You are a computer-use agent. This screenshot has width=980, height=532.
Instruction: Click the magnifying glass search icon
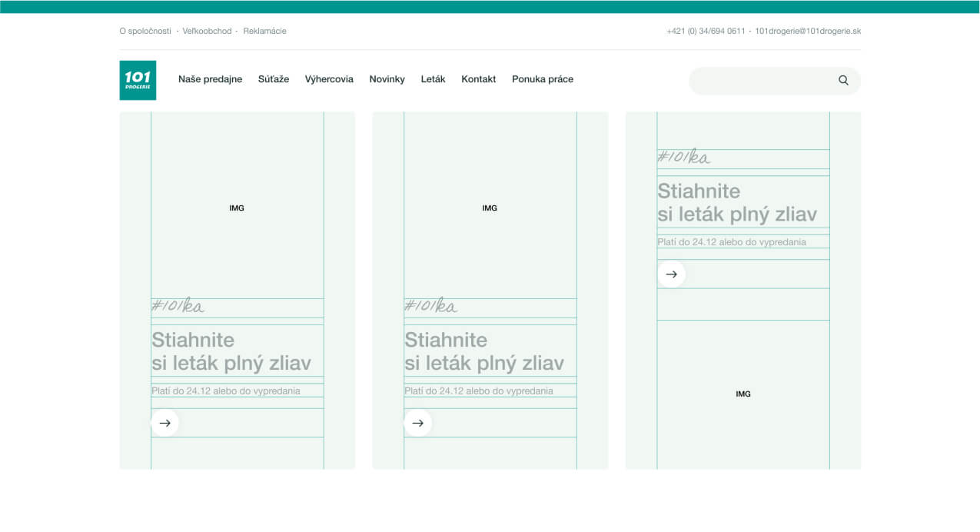(x=843, y=80)
